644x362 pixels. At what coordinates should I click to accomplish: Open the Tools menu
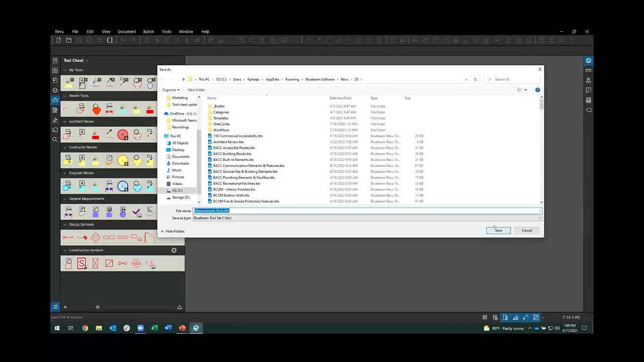167,32
